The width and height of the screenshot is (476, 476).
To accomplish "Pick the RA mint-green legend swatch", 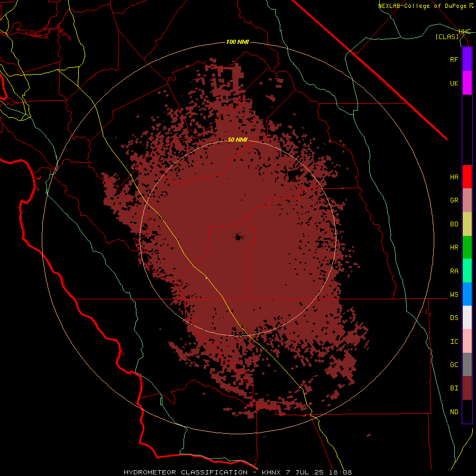I will point(467,271).
